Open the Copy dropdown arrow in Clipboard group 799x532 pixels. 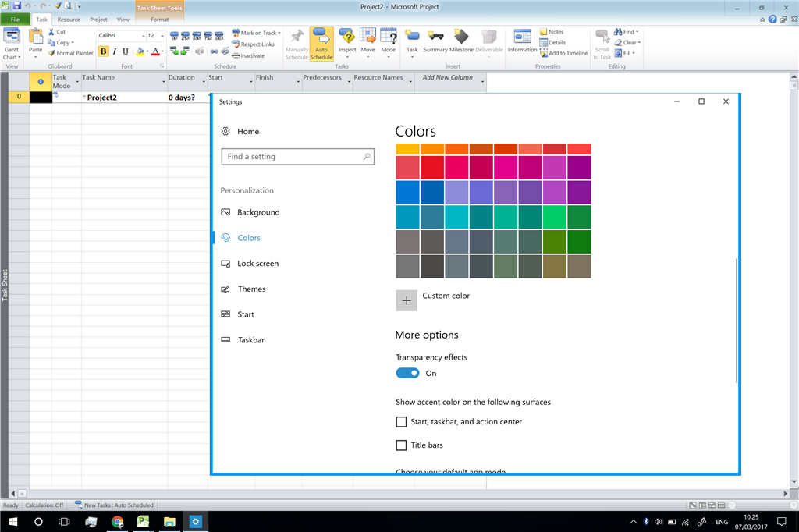tap(73, 43)
